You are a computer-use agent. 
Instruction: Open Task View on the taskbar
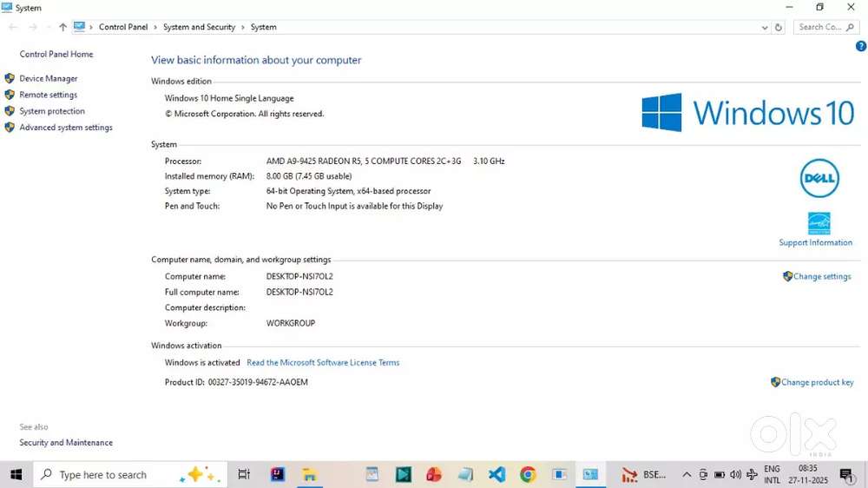click(x=244, y=475)
